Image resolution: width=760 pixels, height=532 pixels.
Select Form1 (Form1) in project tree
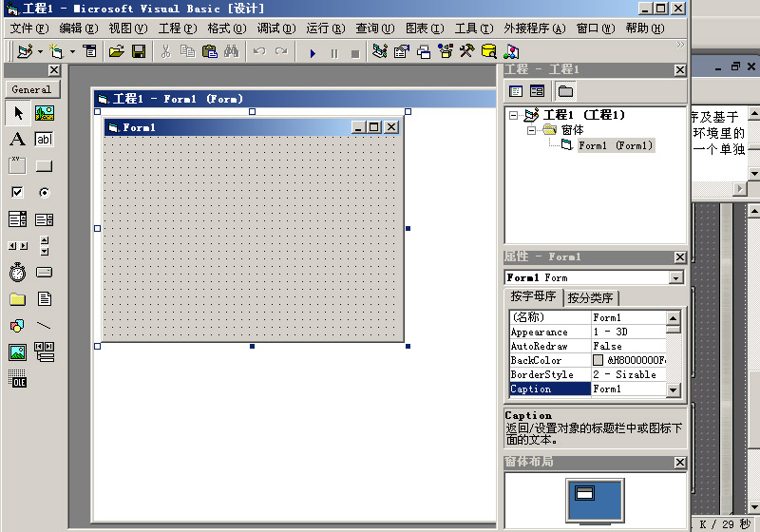[x=616, y=145]
